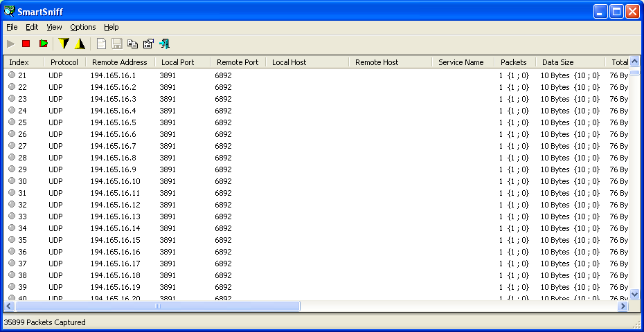Copy selected items with the copy icon
The width and height of the screenshot is (644, 332).
133,44
